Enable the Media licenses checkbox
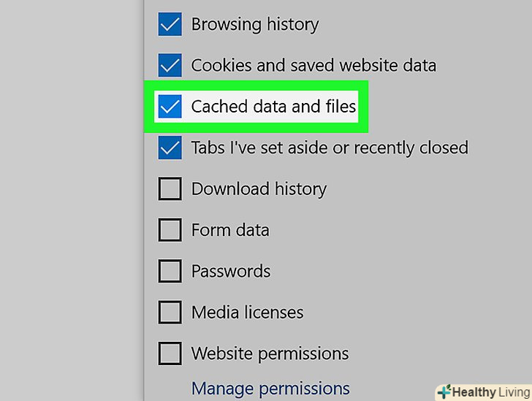 tap(170, 313)
